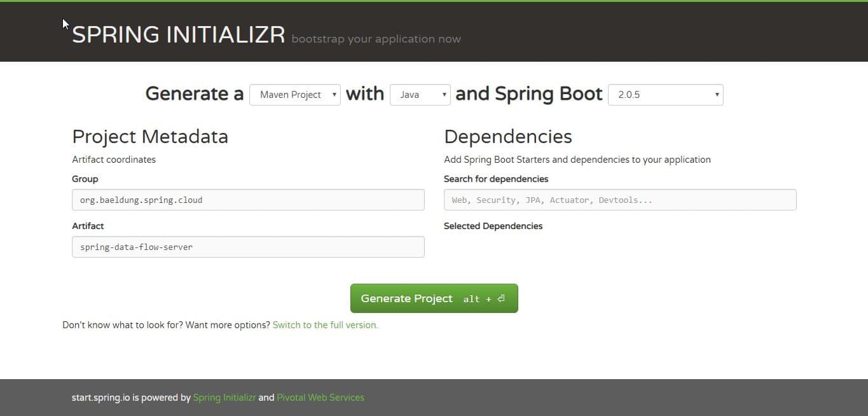Click the Group label
Viewport: 868px width, 416px height.
[x=85, y=179]
